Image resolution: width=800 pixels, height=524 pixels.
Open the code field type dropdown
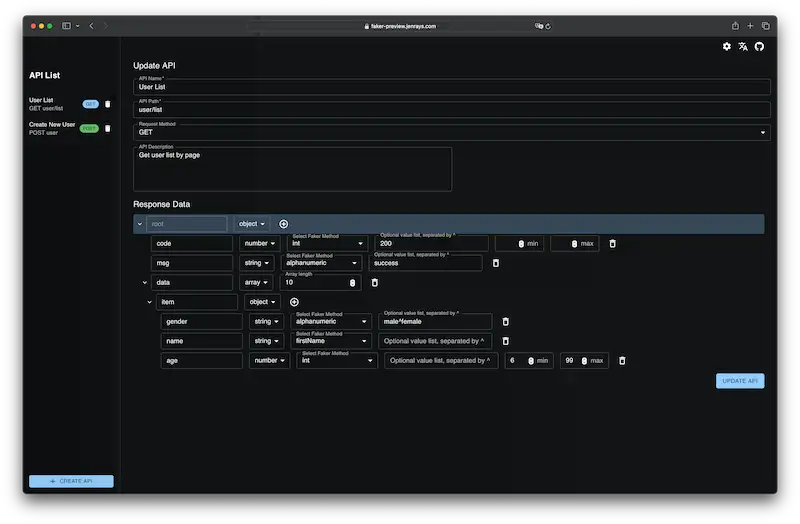pos(259,243)
